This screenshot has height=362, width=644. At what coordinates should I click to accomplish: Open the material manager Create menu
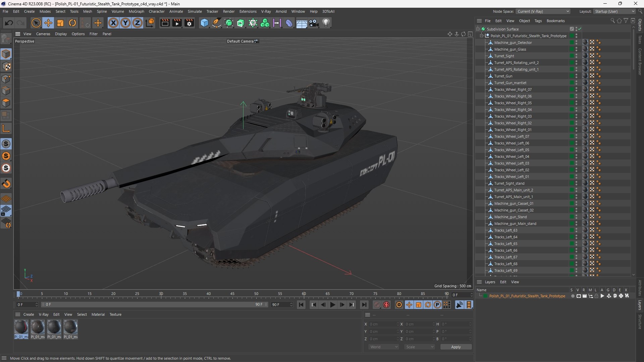click(x=29, y=314)
